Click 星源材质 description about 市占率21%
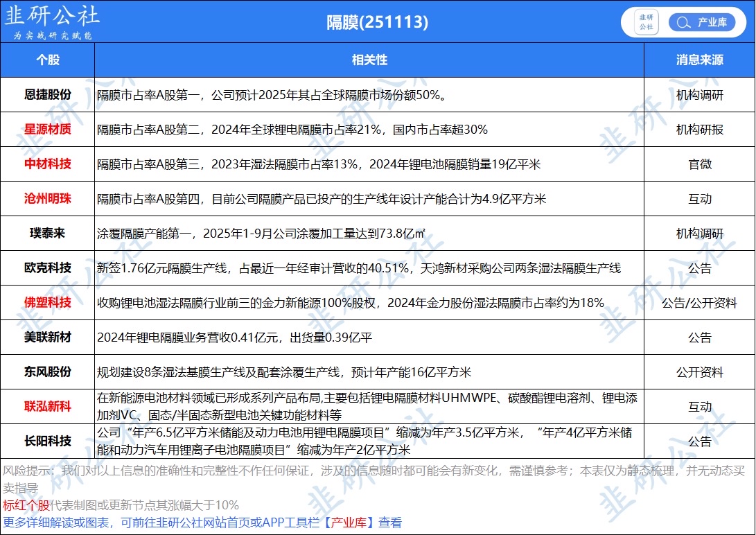This screenshot has width=756, height=535. coord(292,130)
